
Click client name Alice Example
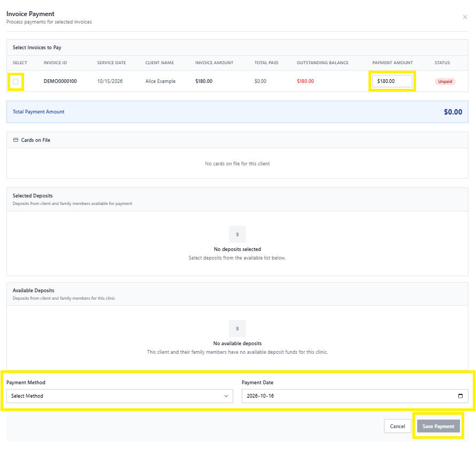pyautogui.click(x=160, y=81)
